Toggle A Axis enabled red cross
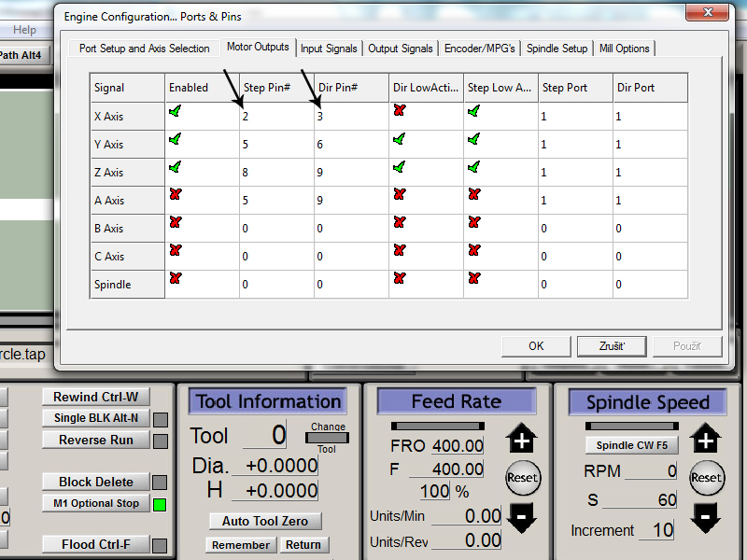Screen dimensions: 747x560 [176, 195]
